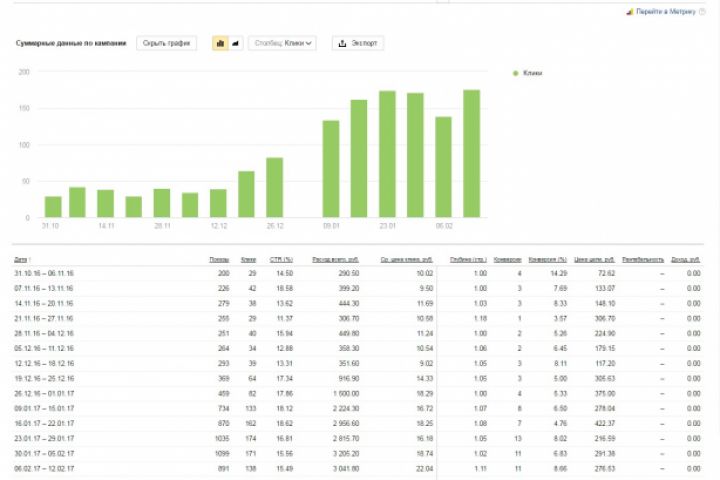Click the expense value 3 205.20

point(347,453)
